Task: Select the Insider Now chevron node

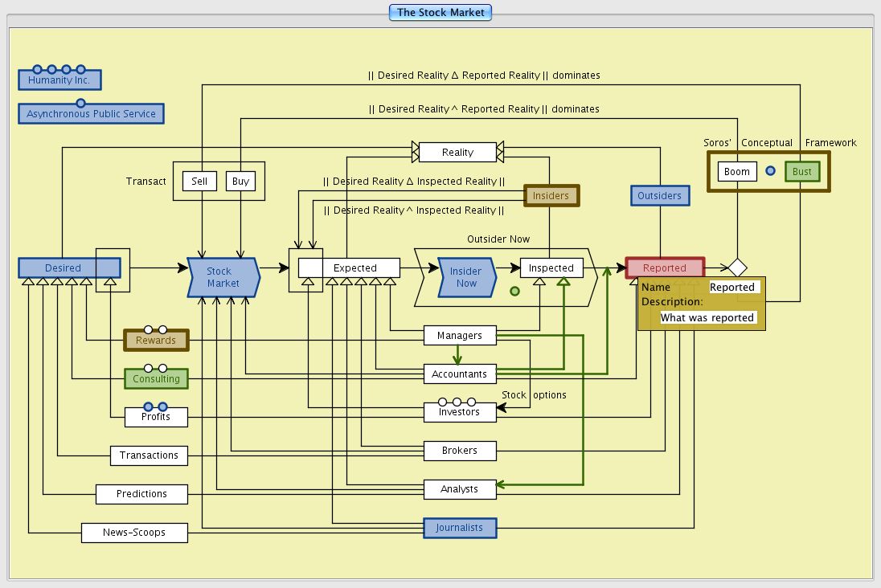Action: tap(466, 277)
